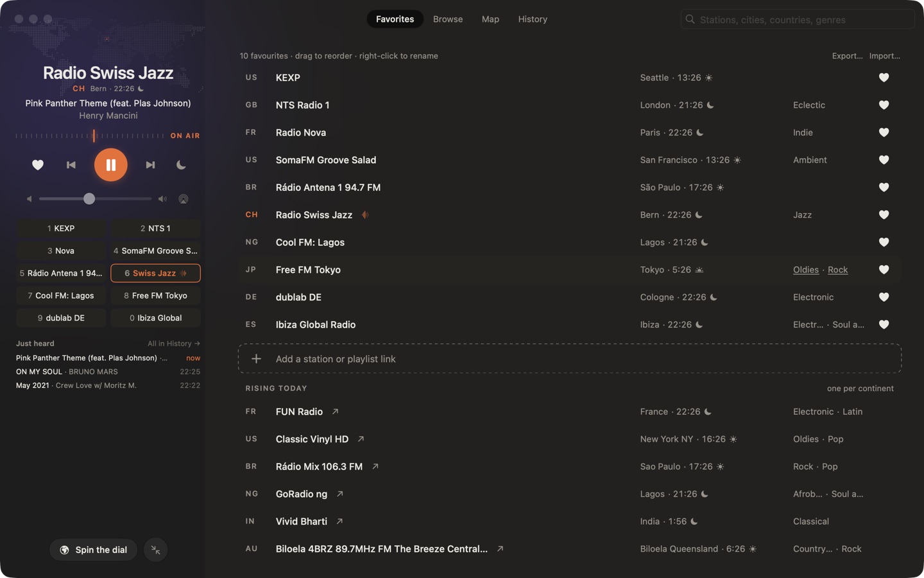Click the arrow icon beside Rádio Mix 106.3 FM
924x578 pixels.
tap(375, 466)
